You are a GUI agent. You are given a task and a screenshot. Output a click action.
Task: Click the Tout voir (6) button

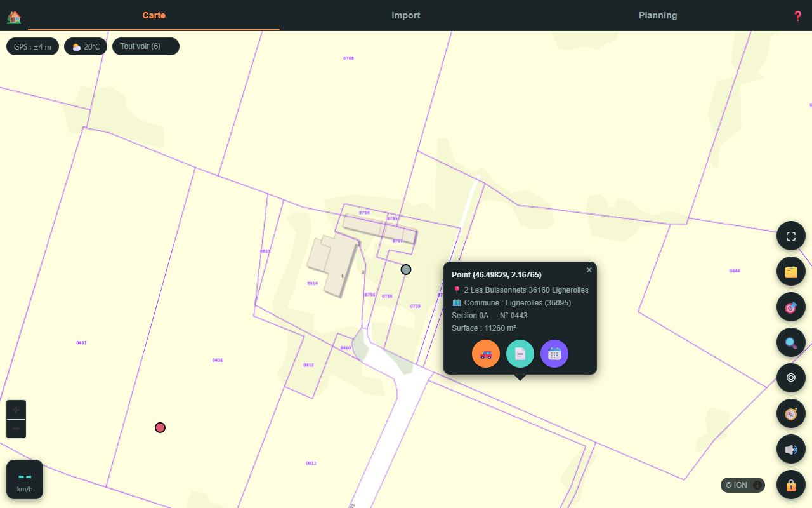(x=146, y=46)
